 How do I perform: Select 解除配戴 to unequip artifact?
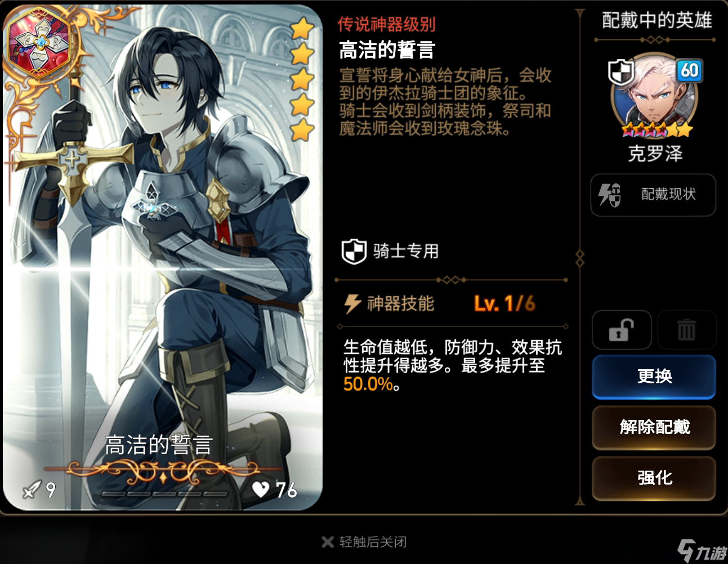tap(654, 427)
